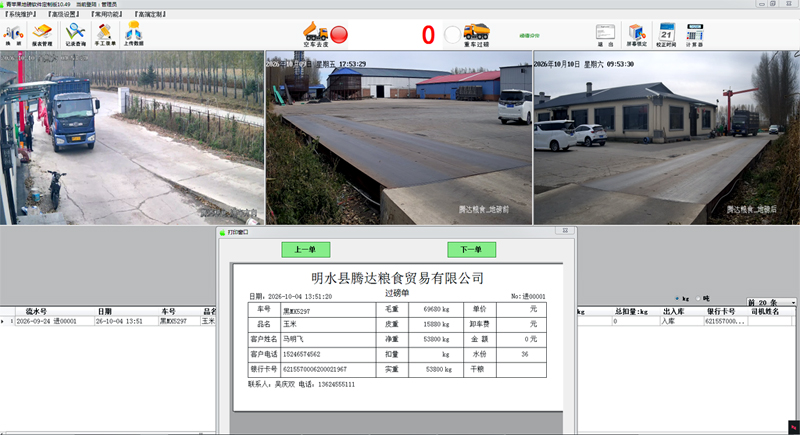Click the red indicator light

coord(339,35)
